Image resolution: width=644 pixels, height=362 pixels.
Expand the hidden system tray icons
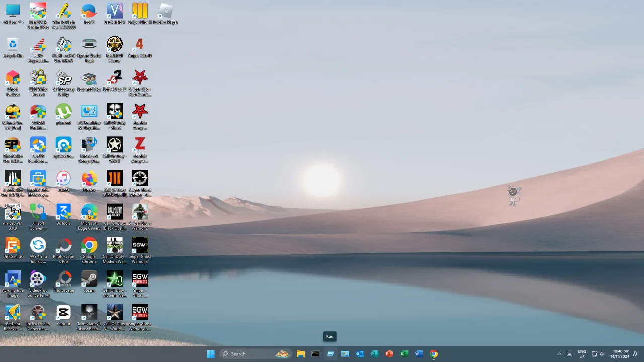coord(559,354)
